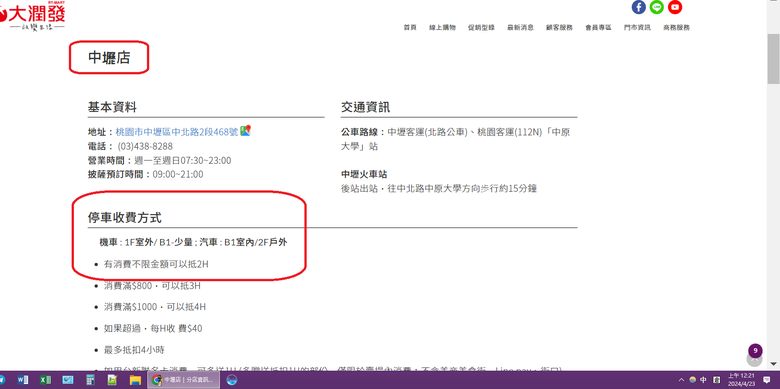Screen dimensions: 780x389
Task: Open the 商務服務 navigation item
Action: coord(676,28)
